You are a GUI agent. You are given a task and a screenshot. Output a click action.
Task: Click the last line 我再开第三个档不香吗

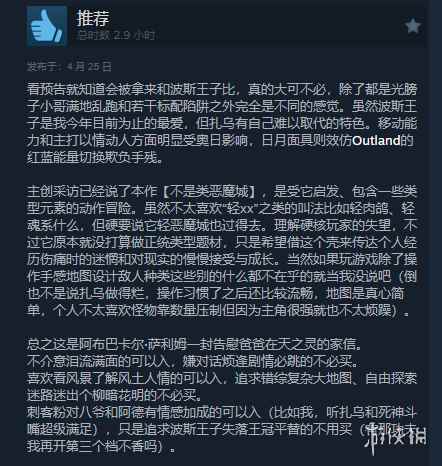[101, 447]
